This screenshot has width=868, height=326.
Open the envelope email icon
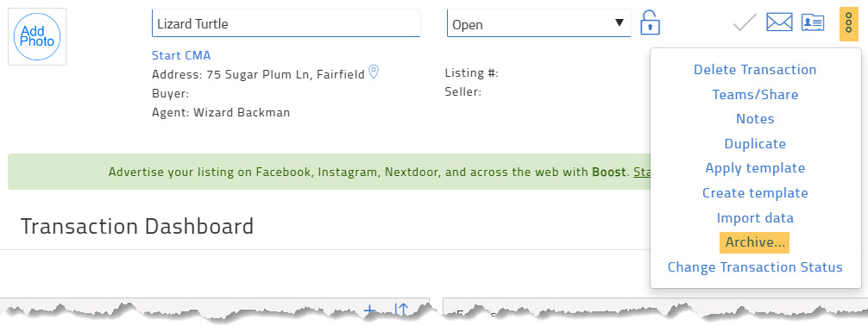779,22
